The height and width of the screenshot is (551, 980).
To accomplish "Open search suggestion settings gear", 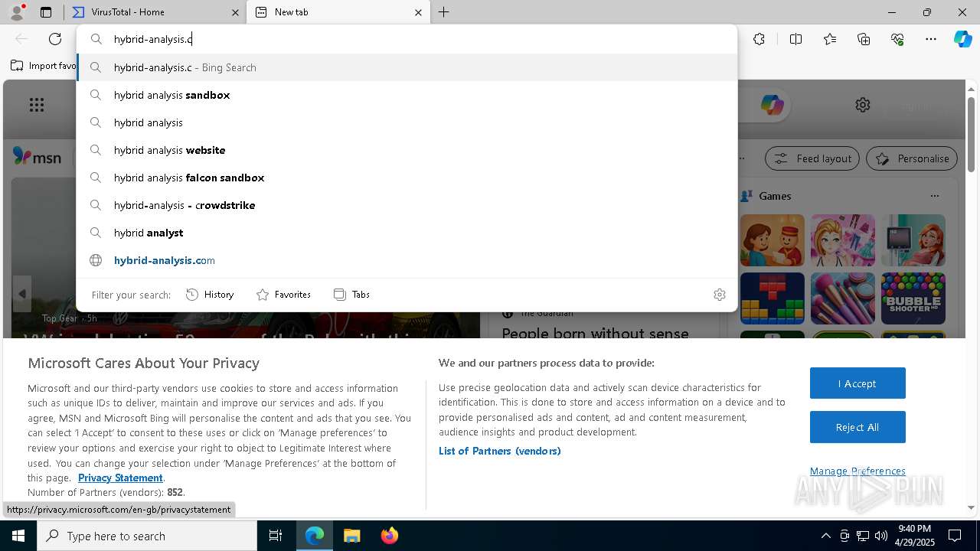I will pyautogui.click(x=720, y=295).
